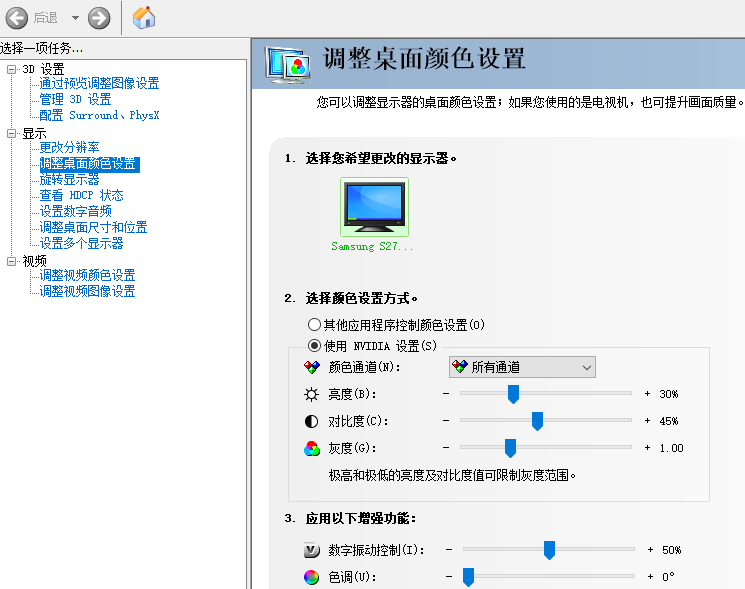Click the hue (色调) color wheel icon

point(312,577)
